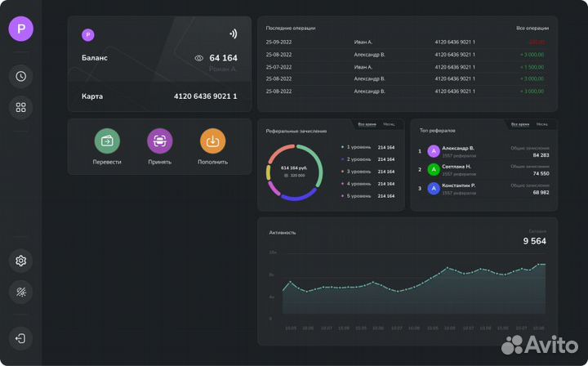The width and height of the screenshot is (588, 366).
Task: Select Месяц tab in Топ рефералов
Action: coord(541,124)
